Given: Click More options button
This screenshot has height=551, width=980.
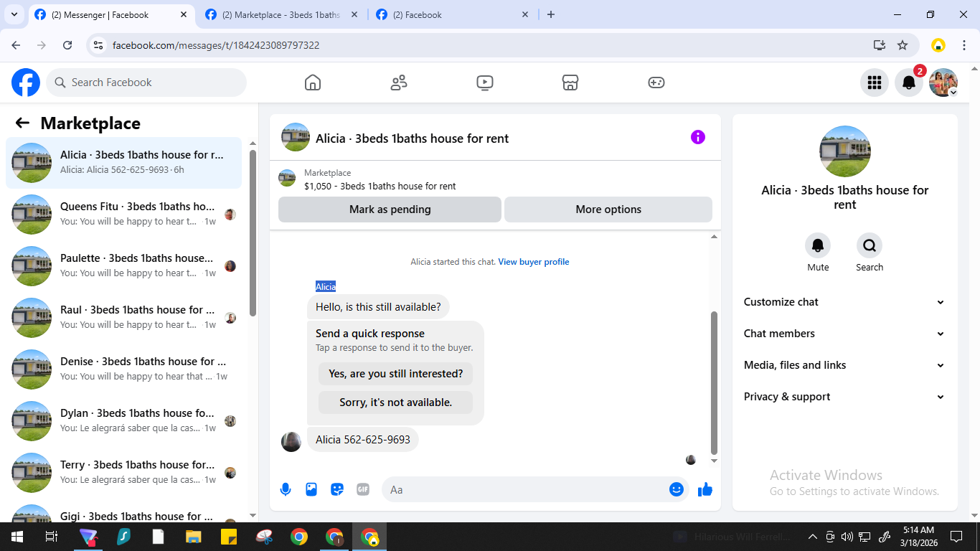Looking at the screenshot, I should pyautogui.click(x=608, y=209).
